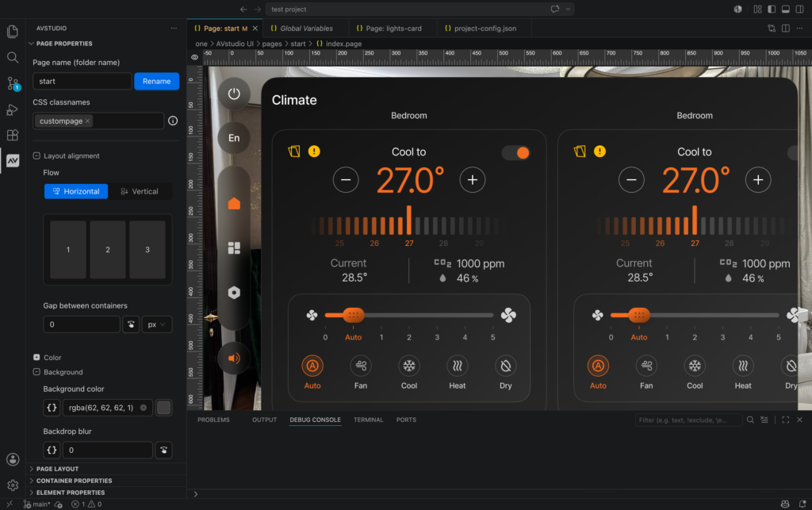
Task: Click the orange speaker volume icon
Action: (234, 359)
